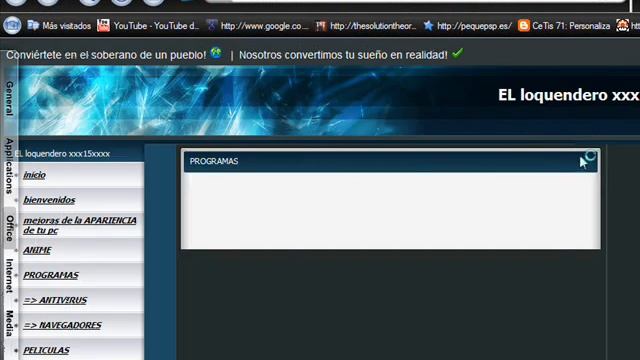Switch to the Applications sidebar tab
The width and height of the screenshot is (640, 360).
coord(9,166)
